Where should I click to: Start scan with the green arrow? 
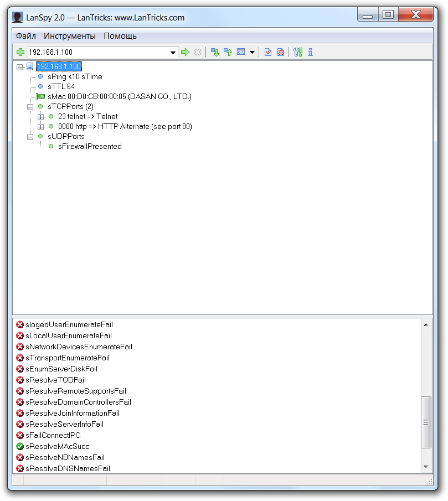pos(185,52)
